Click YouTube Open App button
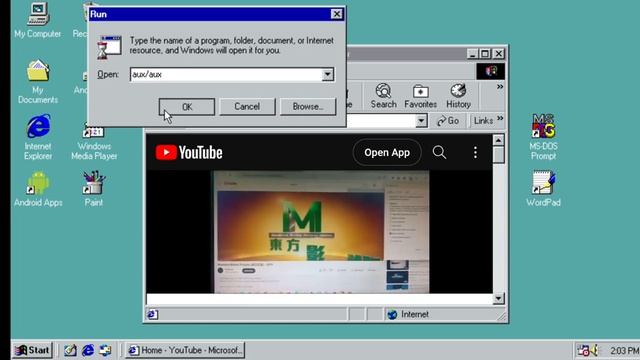 [x=387, y=152]
